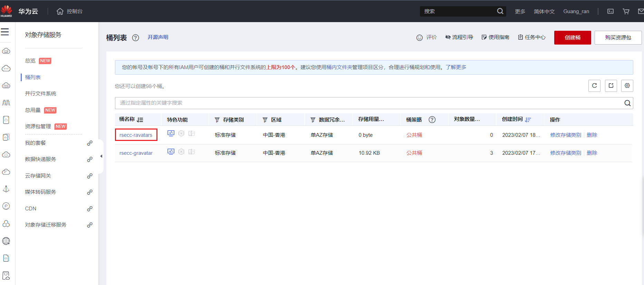
Task: Click 控制台 in the top bar
Action: point(75,11)
